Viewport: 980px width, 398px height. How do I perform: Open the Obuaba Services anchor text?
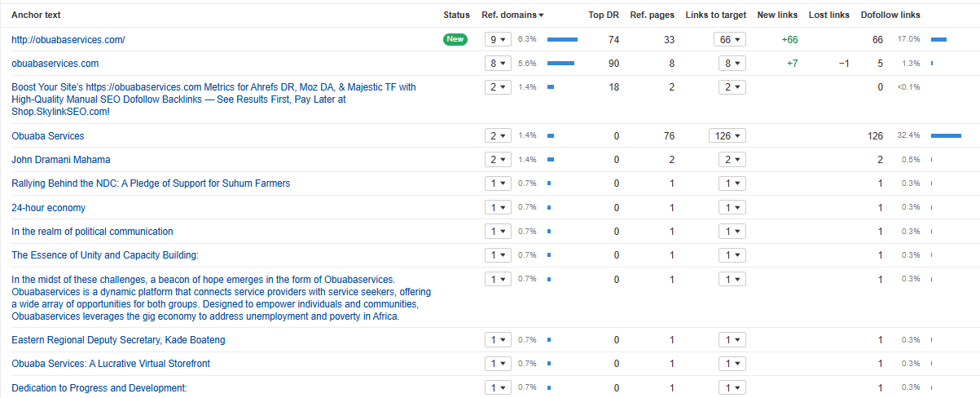coord(48,136)
